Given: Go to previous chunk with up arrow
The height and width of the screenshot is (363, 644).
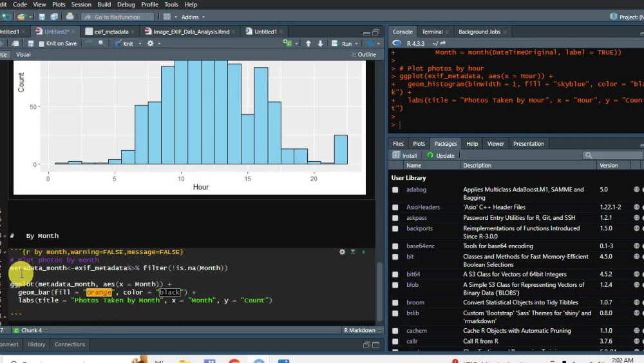Looking at the screenshot, I should point(308,43).
